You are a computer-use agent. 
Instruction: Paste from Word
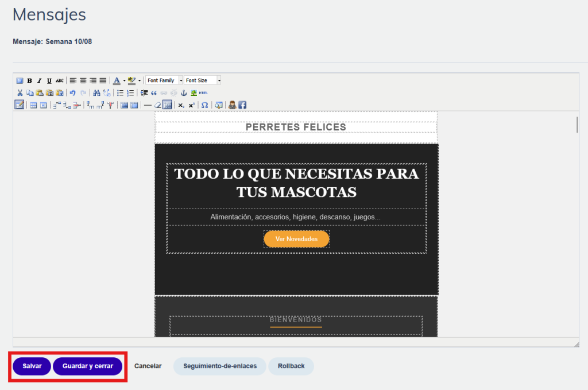[x=60, y=92]
